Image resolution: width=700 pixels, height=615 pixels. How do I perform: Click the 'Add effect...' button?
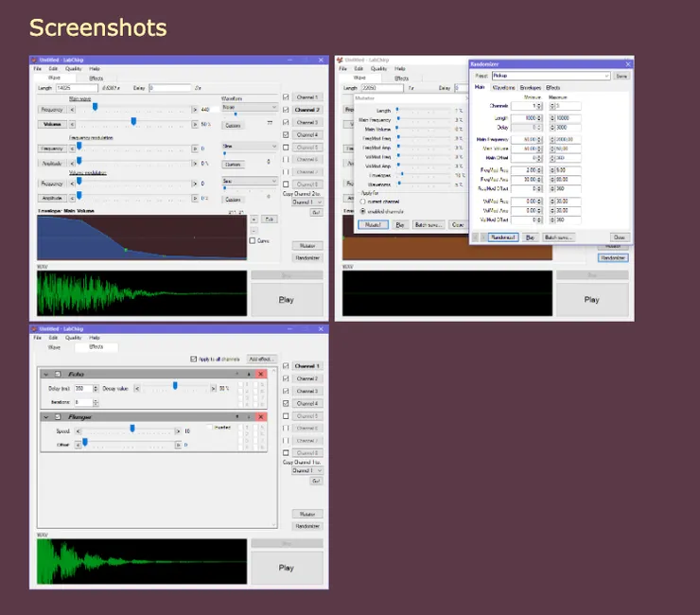[262, 360]
